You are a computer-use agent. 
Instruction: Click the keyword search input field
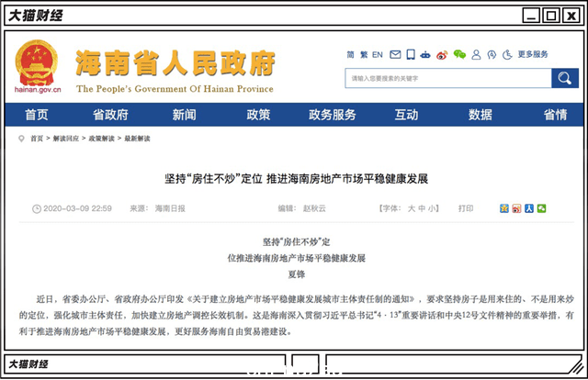(x=448, y=78)
